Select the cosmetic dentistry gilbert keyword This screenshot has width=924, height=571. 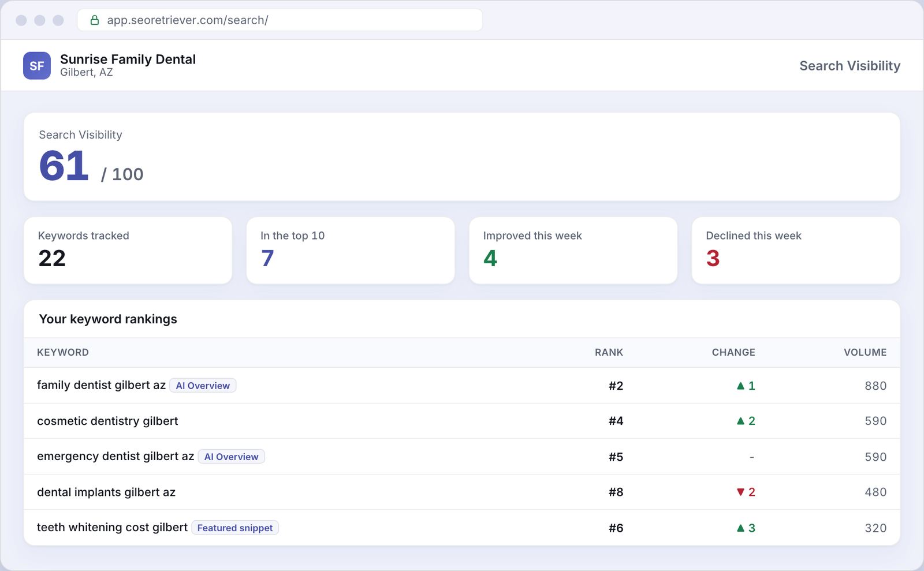click(107, 421)
